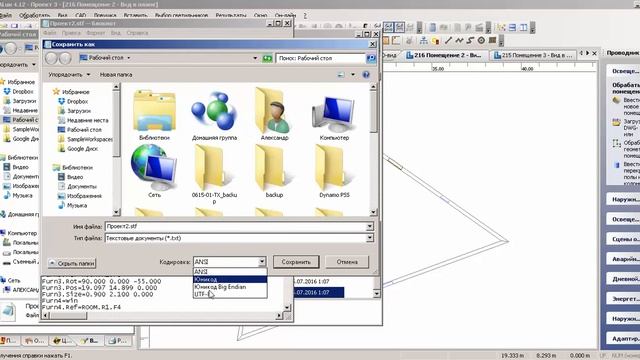The image size is (640, 360).
Task: Open the Тип файла dropdown
Action: tap(369, 238)
